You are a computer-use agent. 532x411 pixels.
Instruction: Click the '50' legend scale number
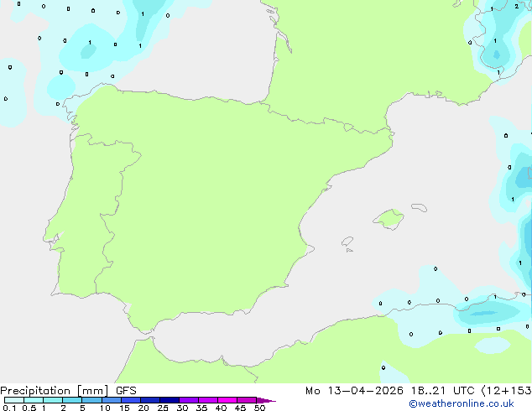point(259,408)
